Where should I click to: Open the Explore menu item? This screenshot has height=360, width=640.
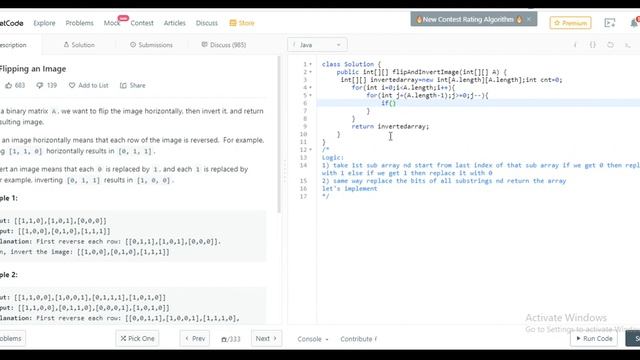click(x=44, y=23)
